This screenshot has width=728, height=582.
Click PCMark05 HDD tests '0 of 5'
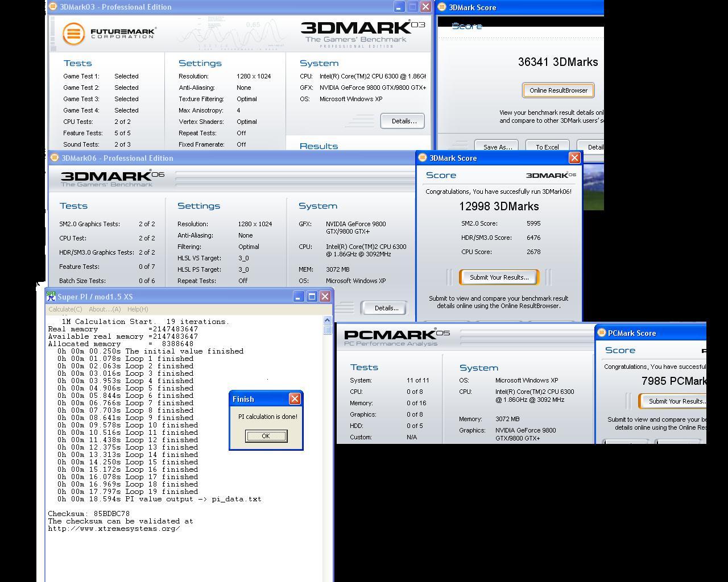click(415, 426)
